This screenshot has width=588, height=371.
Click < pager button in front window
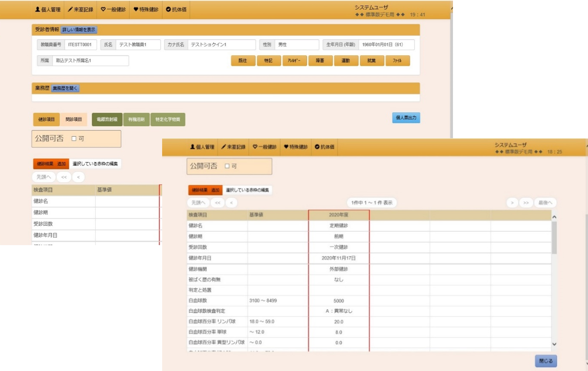pos(231,203)
